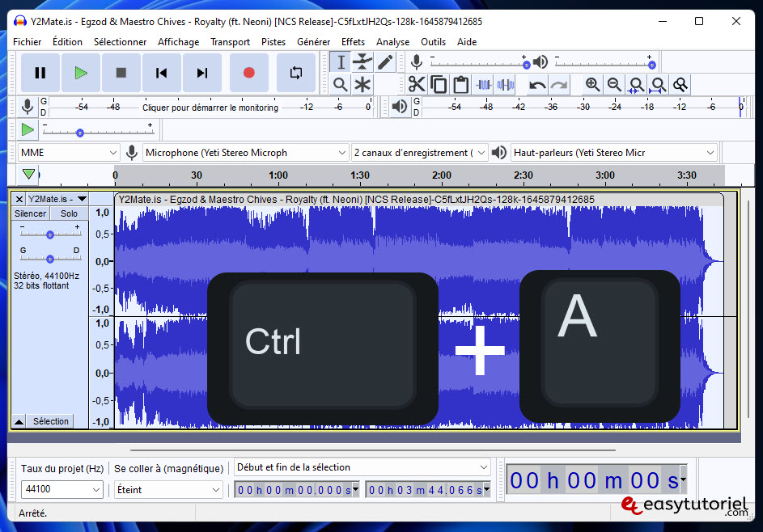Click the Sélection button on track panel
Image resolution: width=763 pixels, height=532 pixels.
tap(51, 421)
